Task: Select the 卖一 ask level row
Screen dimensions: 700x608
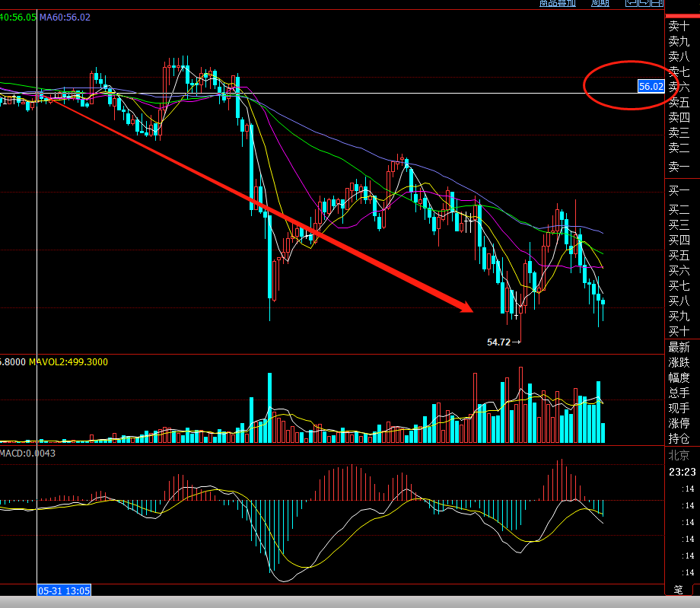Action: point(679,167)
